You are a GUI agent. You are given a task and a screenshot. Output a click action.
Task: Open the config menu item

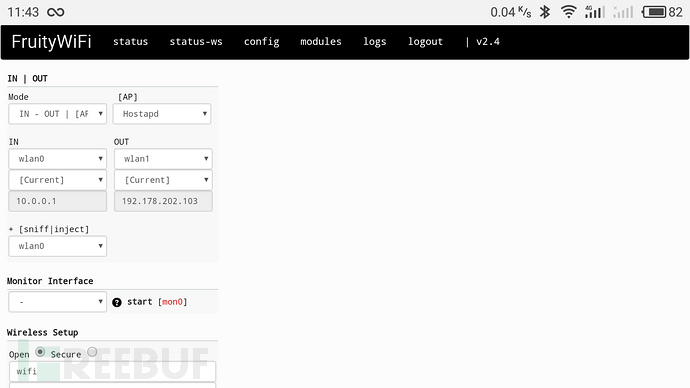261,42
